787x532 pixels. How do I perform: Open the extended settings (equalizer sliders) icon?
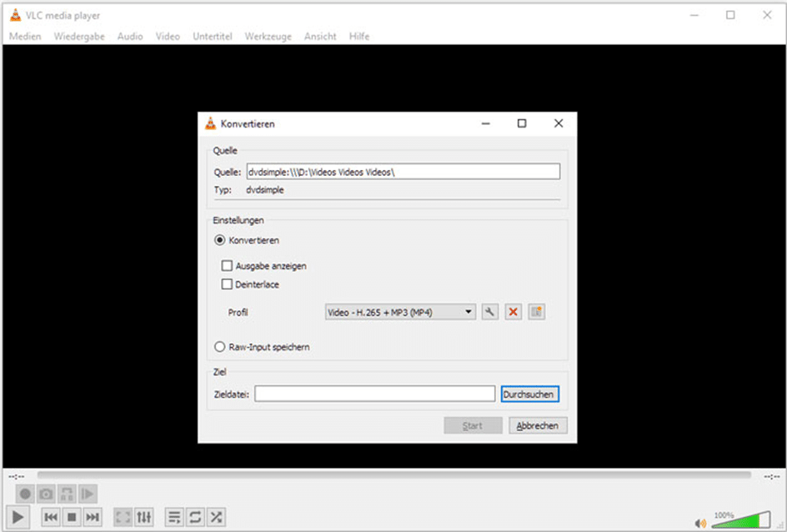144,517
